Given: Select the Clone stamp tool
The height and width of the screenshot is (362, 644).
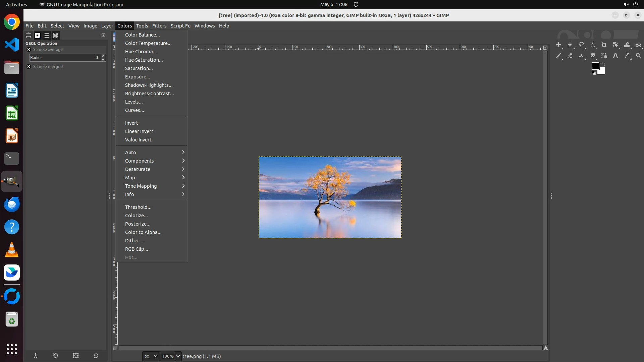Looking at the screenshot, I should point(581,56).
